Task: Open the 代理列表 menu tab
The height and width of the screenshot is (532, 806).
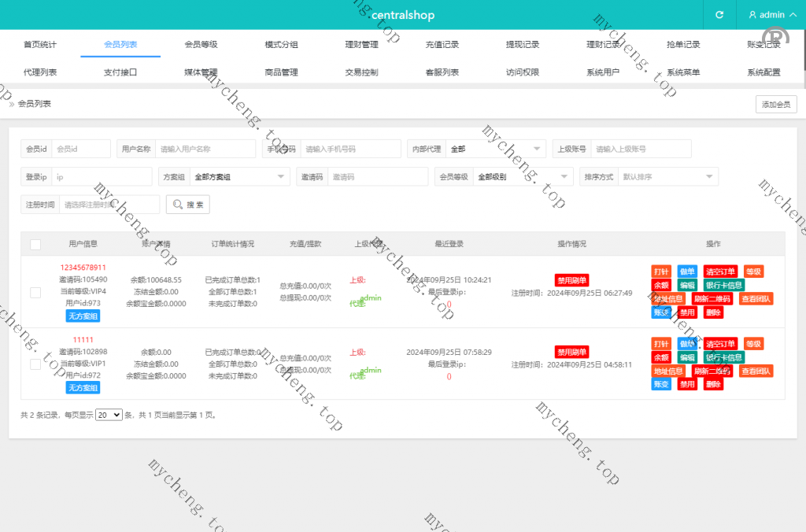Action: [40, 72]
